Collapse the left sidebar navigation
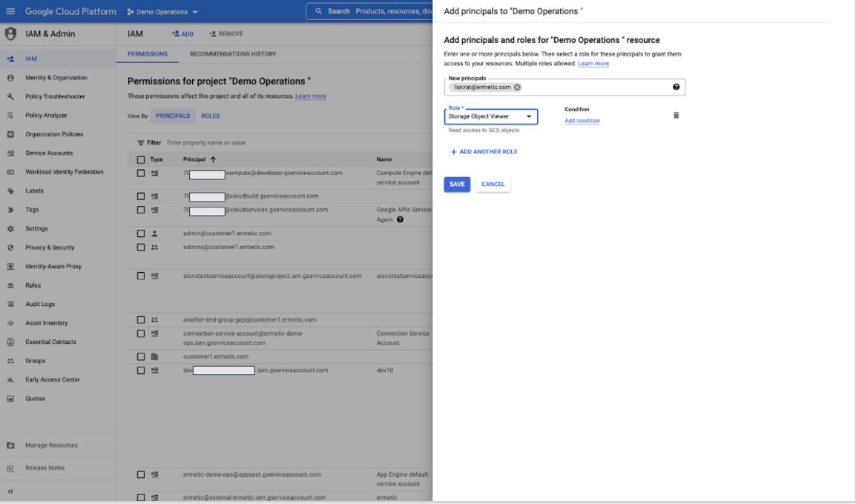Image resolution: width=856 pixels, height=504 pixels. point(10,491)
